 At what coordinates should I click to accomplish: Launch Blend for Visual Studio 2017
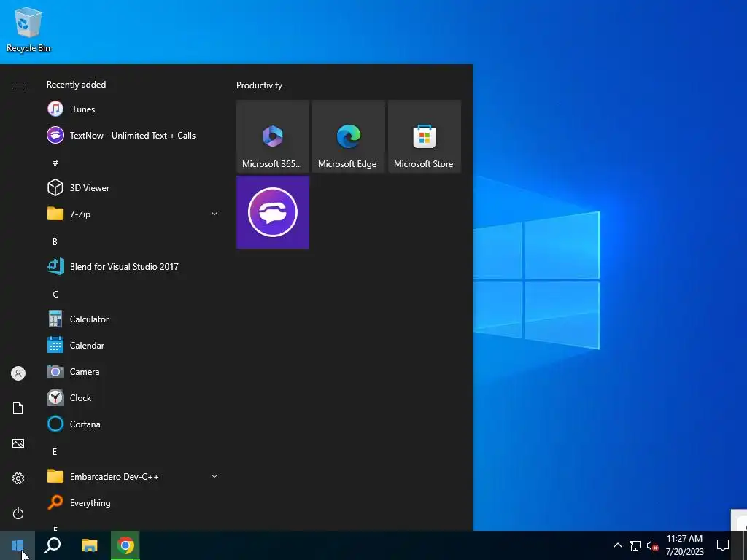[x=133, y=267]
